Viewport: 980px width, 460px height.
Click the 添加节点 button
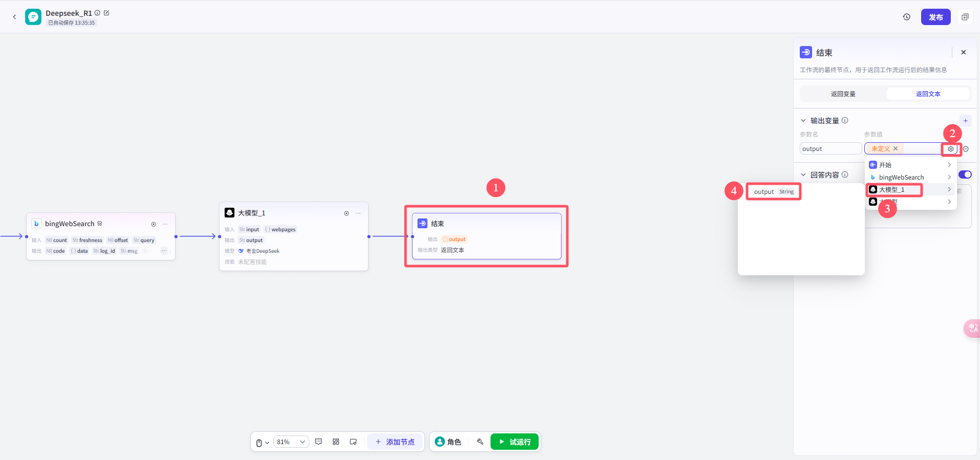(x=395, y=442)
